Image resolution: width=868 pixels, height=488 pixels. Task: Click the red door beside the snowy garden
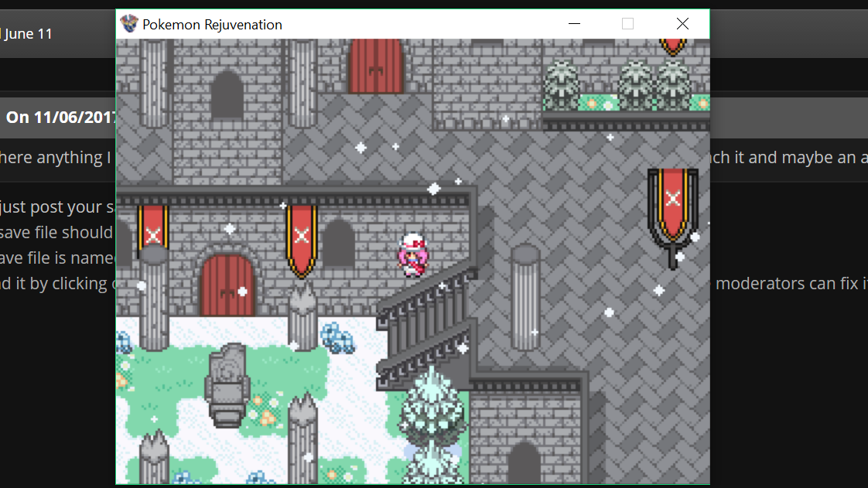[227, 285]
